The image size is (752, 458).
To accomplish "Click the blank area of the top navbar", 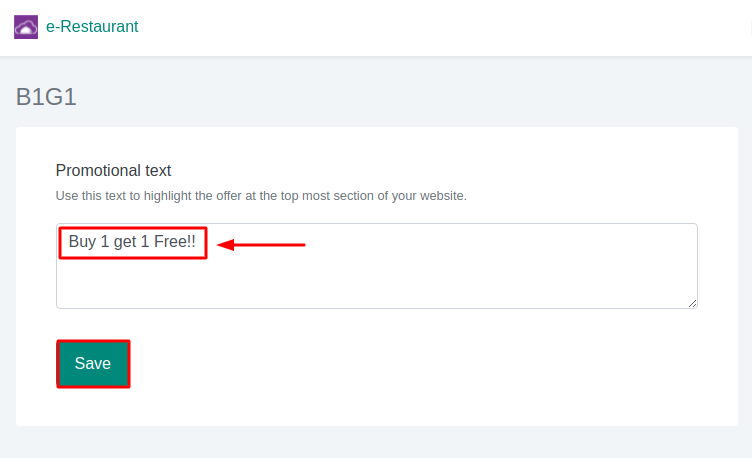I will [x=450, y=27].
